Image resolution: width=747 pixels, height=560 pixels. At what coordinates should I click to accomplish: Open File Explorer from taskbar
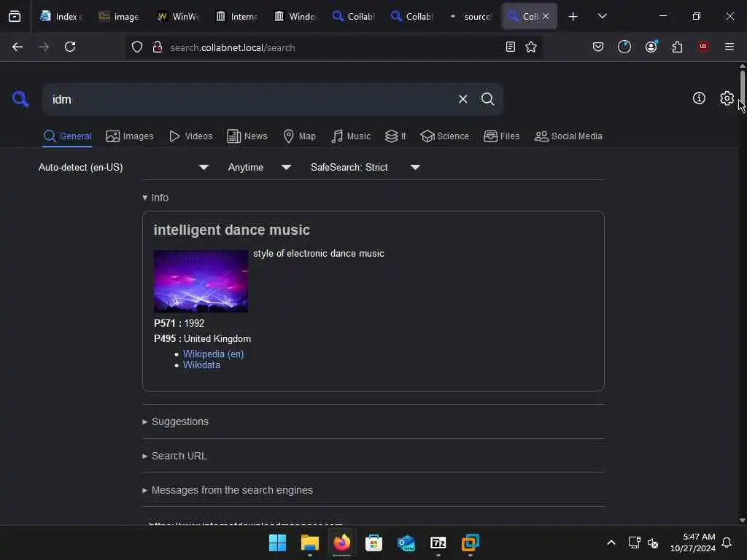(x=309, y=542)
